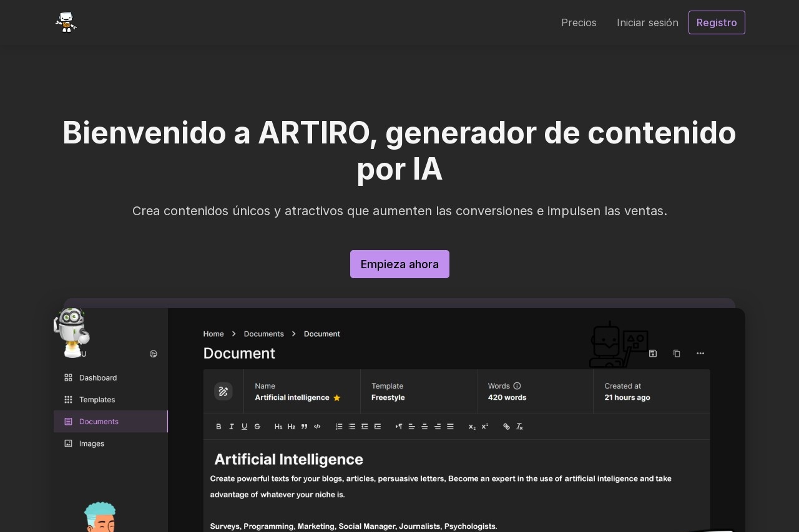
Task: Click the Dashboard grid icon
Action: coord(68,377)
